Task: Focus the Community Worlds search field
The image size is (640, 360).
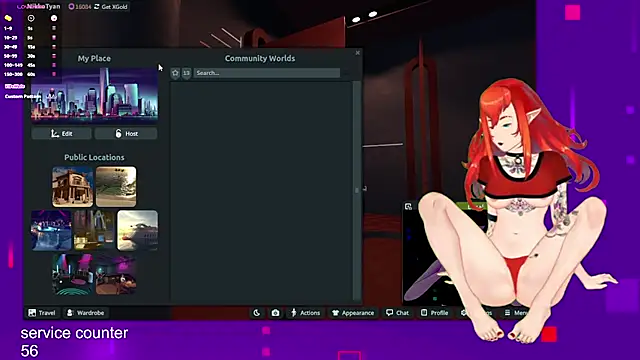Action: [x=267, y=73]
